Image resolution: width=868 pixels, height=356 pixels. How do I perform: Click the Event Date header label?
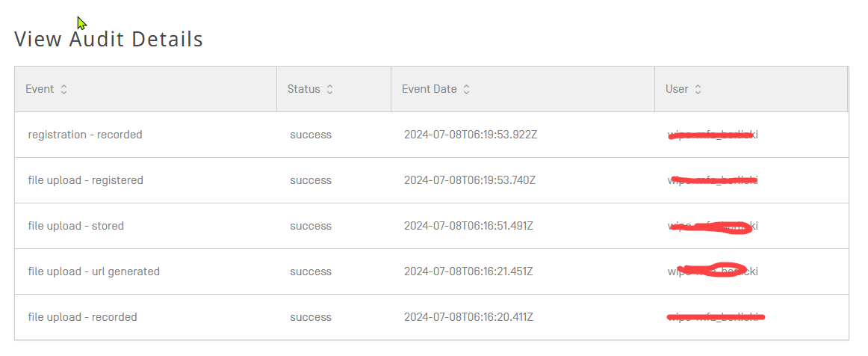coord(429,89)
